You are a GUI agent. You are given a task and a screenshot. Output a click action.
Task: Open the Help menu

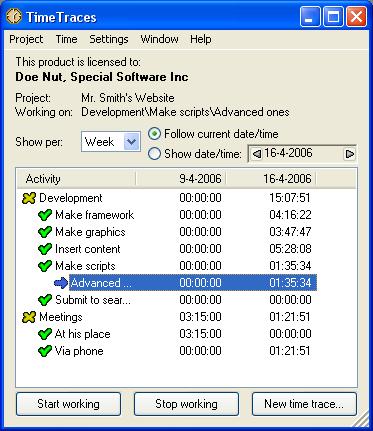pos(201,39)
